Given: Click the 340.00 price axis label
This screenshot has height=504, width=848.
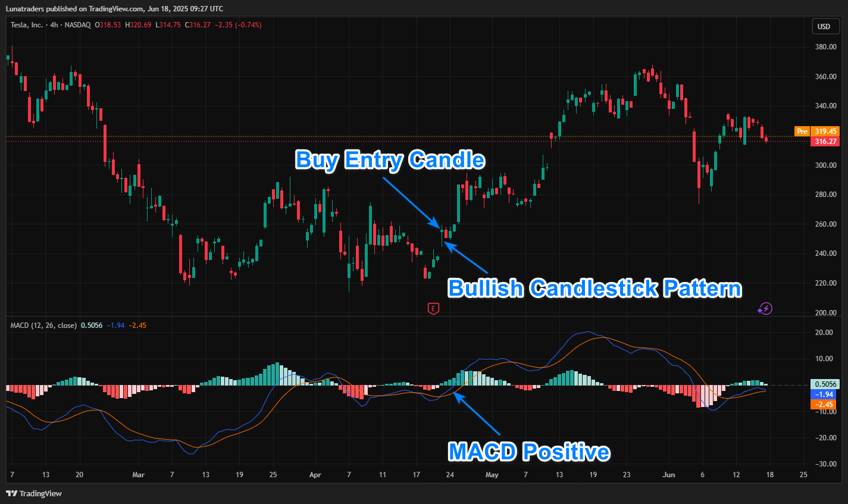Looking at the screenshot, I should pos(826,107).
